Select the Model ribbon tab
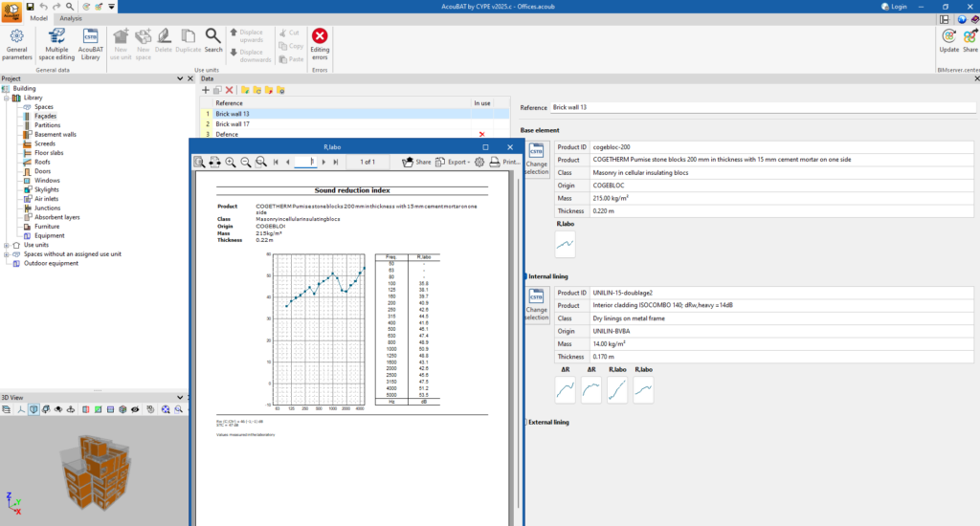980x526 pixels. [x=38, y=18]
